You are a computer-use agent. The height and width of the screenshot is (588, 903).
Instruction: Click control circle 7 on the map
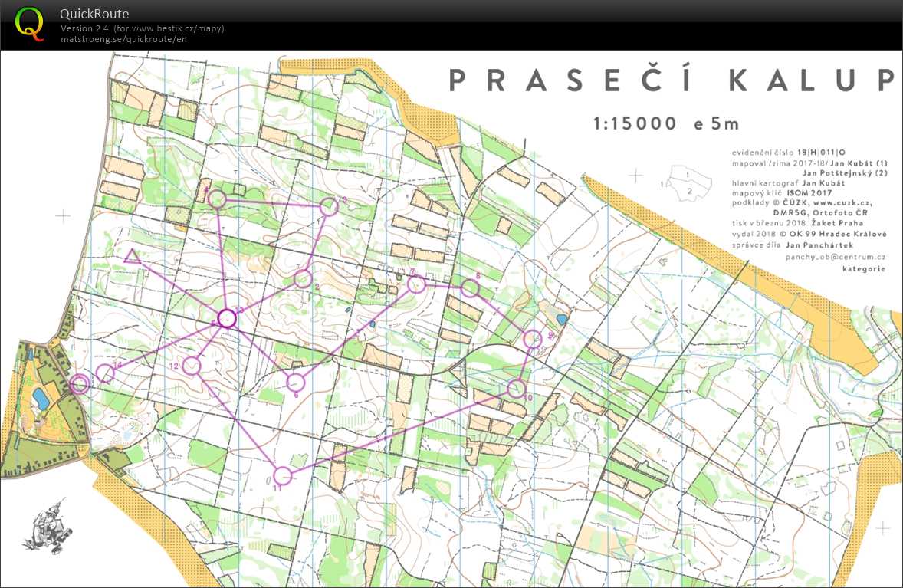[415, 284]
